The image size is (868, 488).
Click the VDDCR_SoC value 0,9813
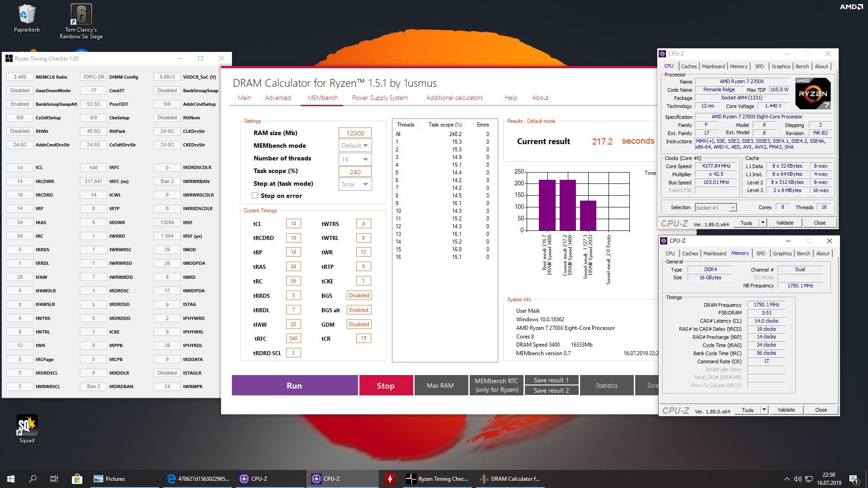(167, 77)
